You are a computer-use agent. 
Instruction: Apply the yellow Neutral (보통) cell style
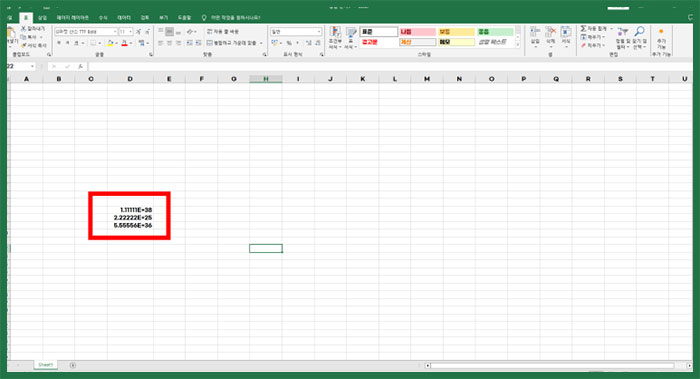tap(456, 32)
